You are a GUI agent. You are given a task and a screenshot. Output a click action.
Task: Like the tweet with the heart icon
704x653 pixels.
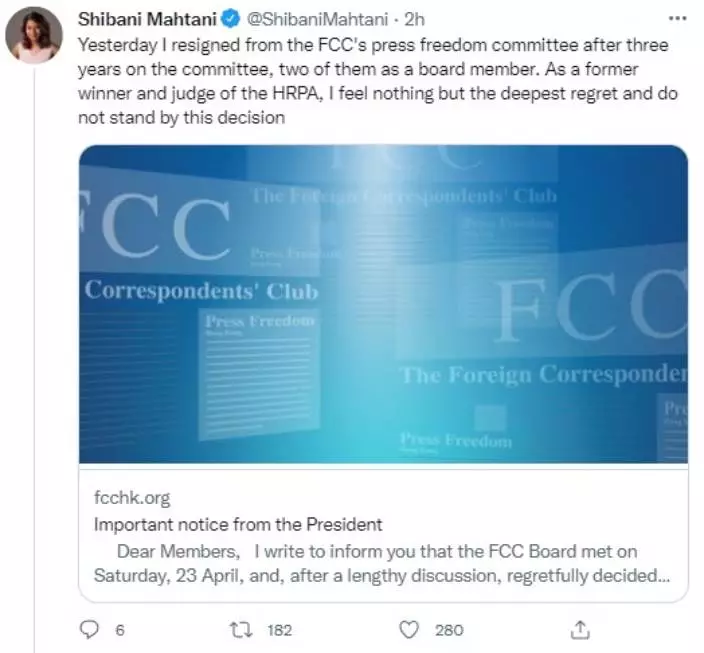click(408, 629)
